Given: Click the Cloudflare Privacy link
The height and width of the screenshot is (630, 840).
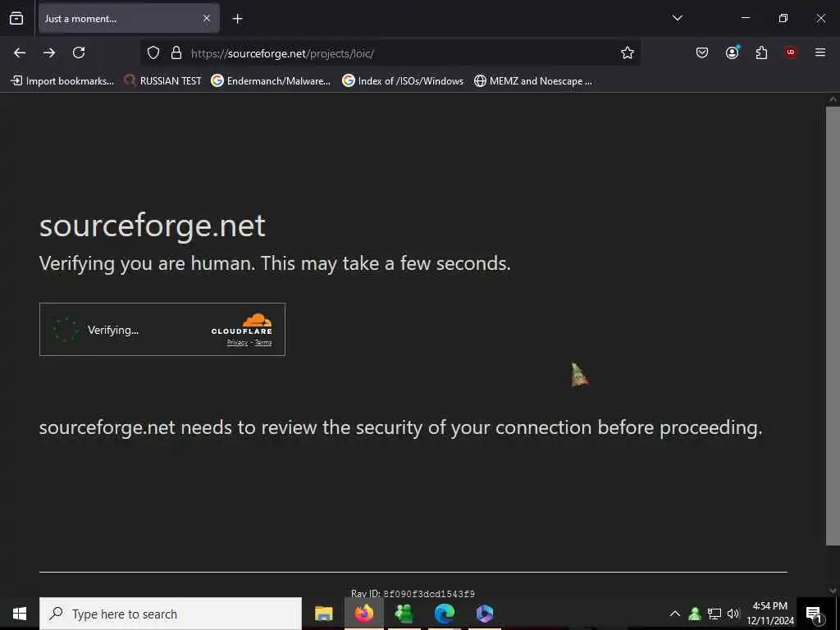Looking at the screenshot, I should (x=237, y=343).
